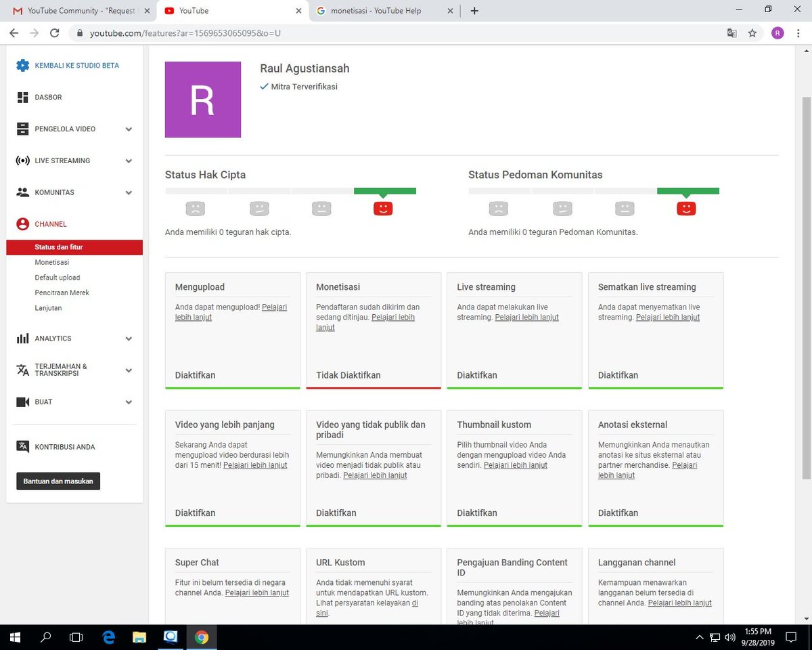Image resolution: width=812 pixels, height=650 pixels.
Task: Click the page vertical scrollbar
Action: coord(806,288)
